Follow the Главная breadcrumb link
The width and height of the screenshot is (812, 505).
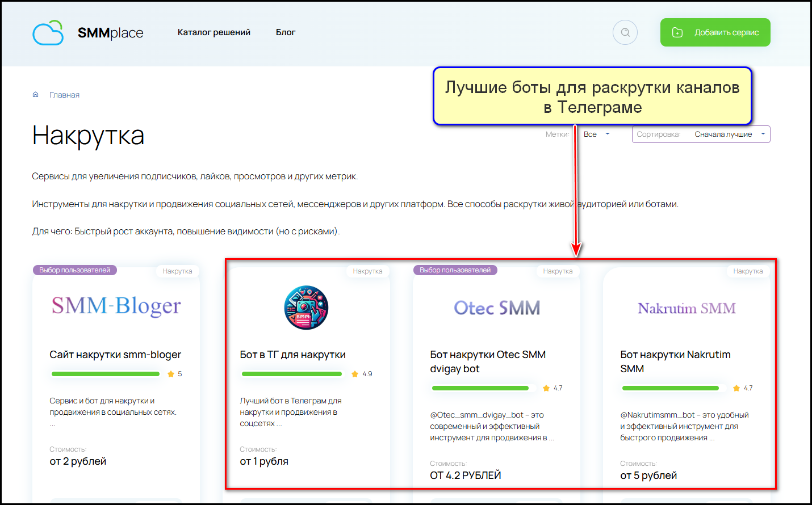(x=64, y=95)
